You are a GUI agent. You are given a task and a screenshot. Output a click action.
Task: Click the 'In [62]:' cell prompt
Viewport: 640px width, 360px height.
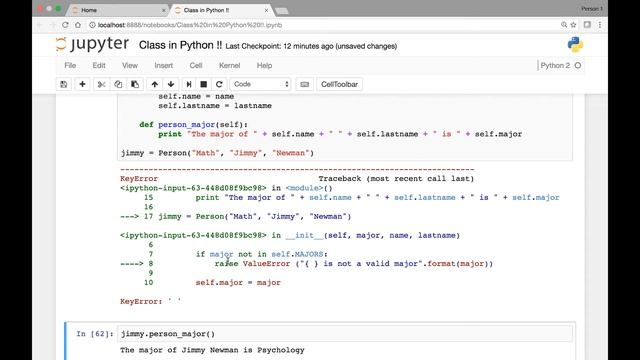tap(95, 334)
